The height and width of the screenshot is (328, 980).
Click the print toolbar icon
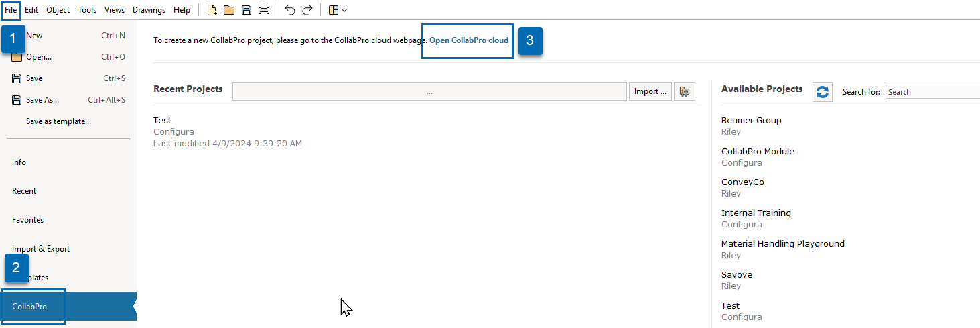click(264, 10)
